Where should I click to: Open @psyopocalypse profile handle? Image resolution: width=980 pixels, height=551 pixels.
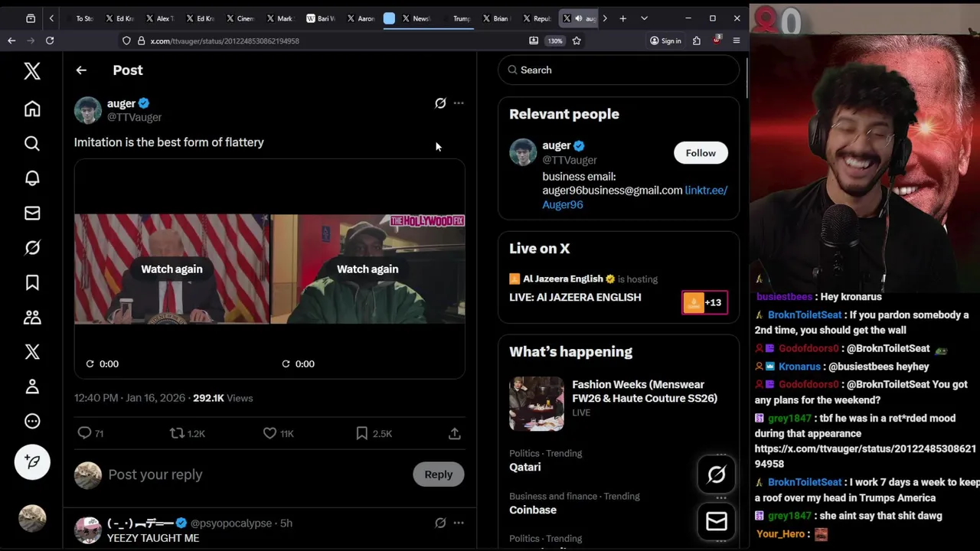point(231,523)
